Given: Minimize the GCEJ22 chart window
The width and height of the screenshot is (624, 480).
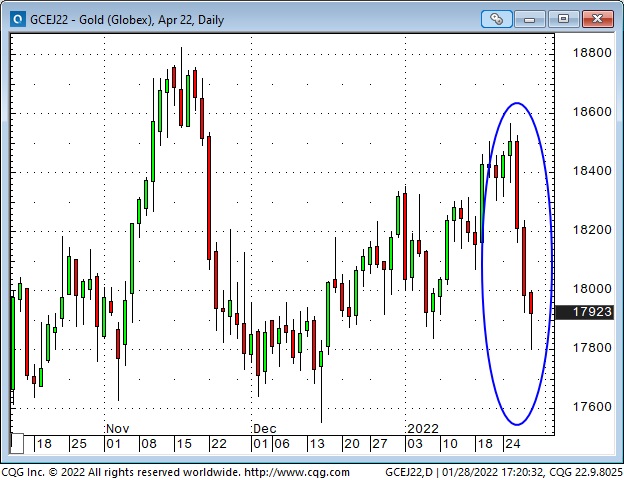Looking at the screenshot, I should click(x=529, y=19).
